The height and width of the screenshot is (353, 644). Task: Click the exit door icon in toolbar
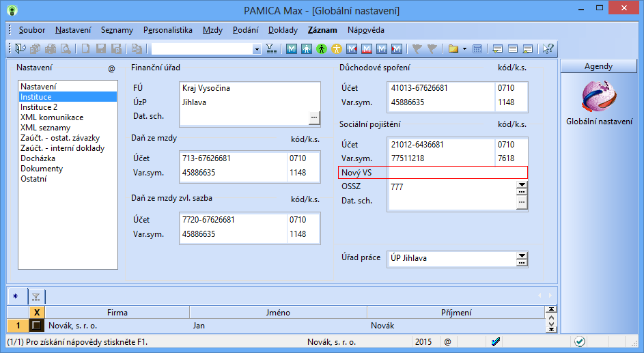(x=20, y=49)
